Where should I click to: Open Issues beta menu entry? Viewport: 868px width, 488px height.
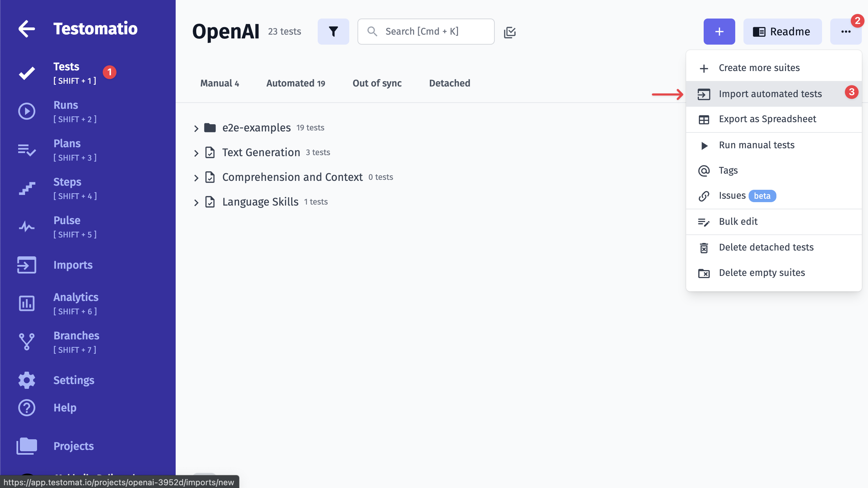pyautogui.click(x=774, y=196)
